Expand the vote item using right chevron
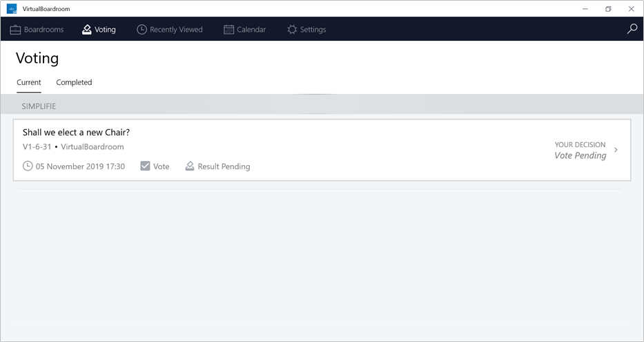Screen dimensions: 644x342 pyautogui.click(x=616, y=150)
